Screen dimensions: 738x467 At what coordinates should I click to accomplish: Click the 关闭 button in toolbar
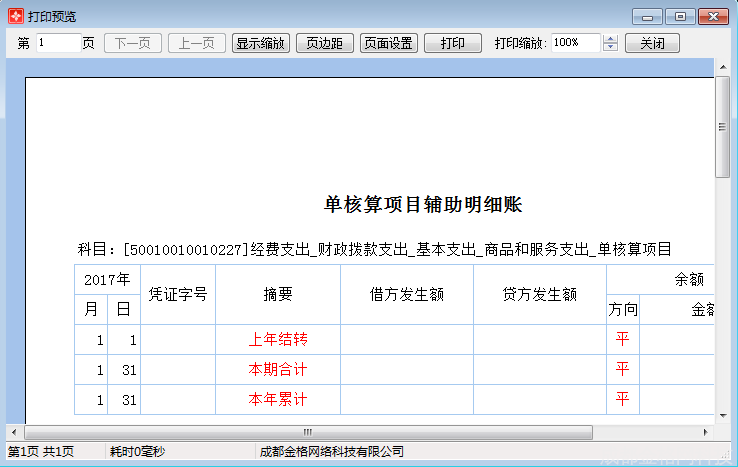pyautogui.click(x=653, y=43)
